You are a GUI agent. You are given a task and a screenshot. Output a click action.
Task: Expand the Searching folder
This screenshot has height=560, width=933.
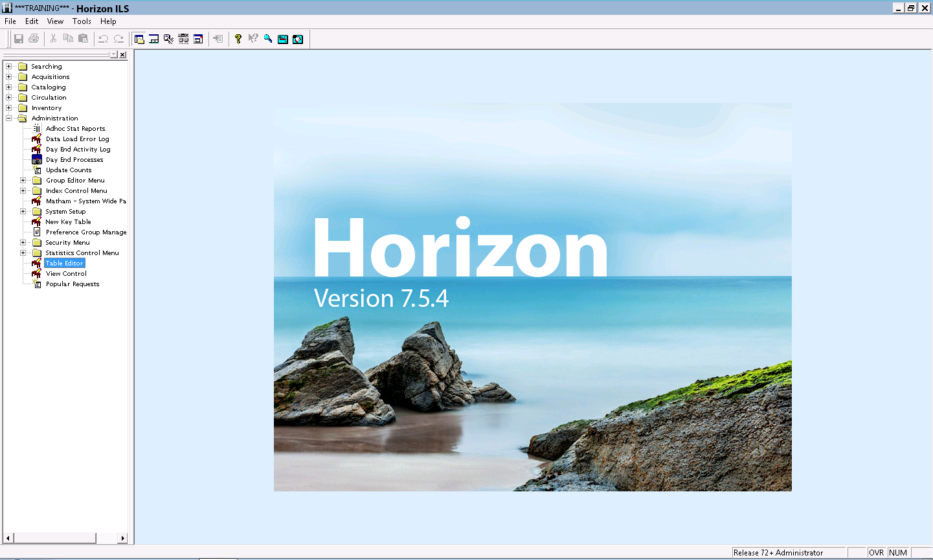[8, 66]
